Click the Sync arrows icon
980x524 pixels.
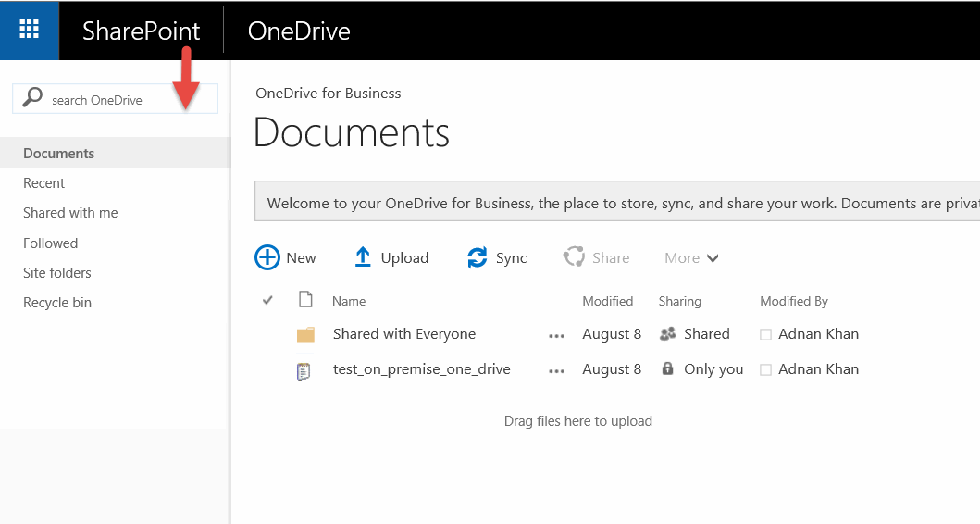[x=477, y=257]
